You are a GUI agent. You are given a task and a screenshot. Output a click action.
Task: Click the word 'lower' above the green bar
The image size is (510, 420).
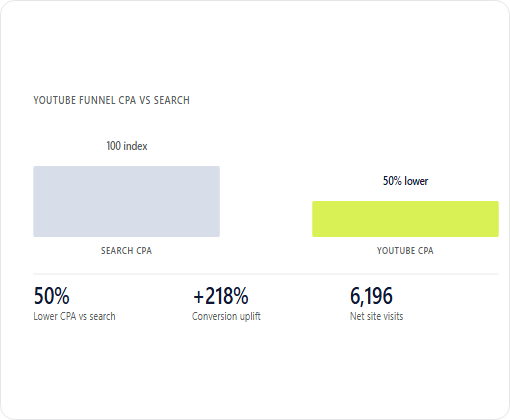416,181
